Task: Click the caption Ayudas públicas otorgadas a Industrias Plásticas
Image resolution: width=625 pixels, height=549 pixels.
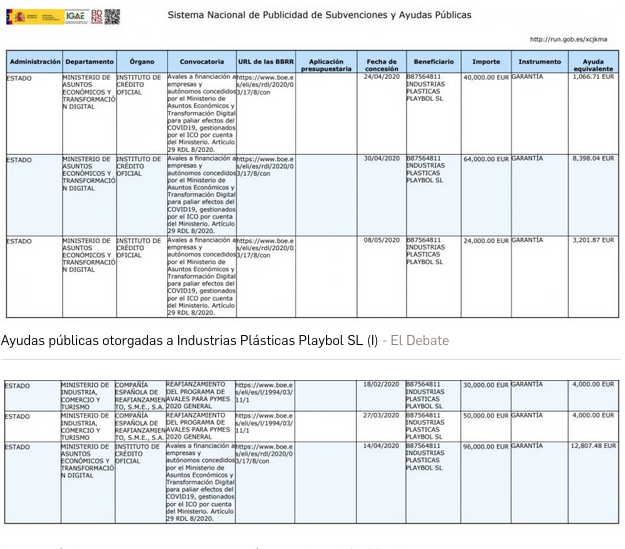Action: coord(189,340)
